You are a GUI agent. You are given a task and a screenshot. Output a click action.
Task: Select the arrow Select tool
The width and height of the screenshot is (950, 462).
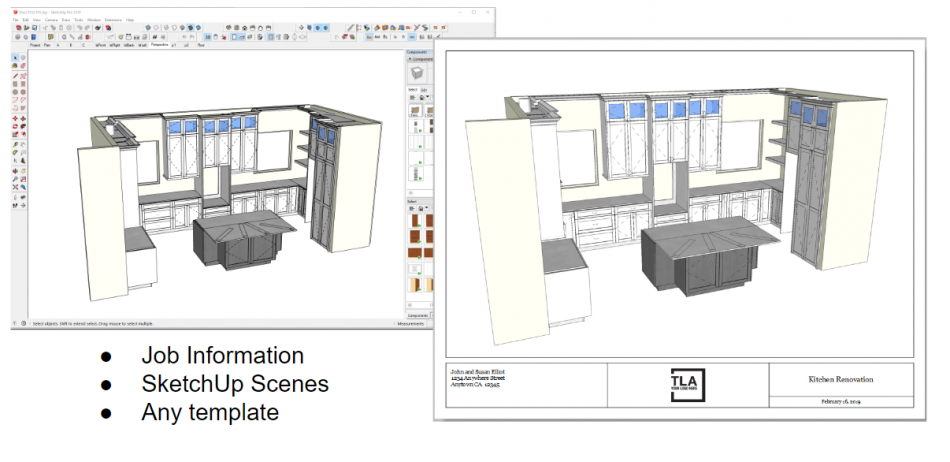pos(15,58)
